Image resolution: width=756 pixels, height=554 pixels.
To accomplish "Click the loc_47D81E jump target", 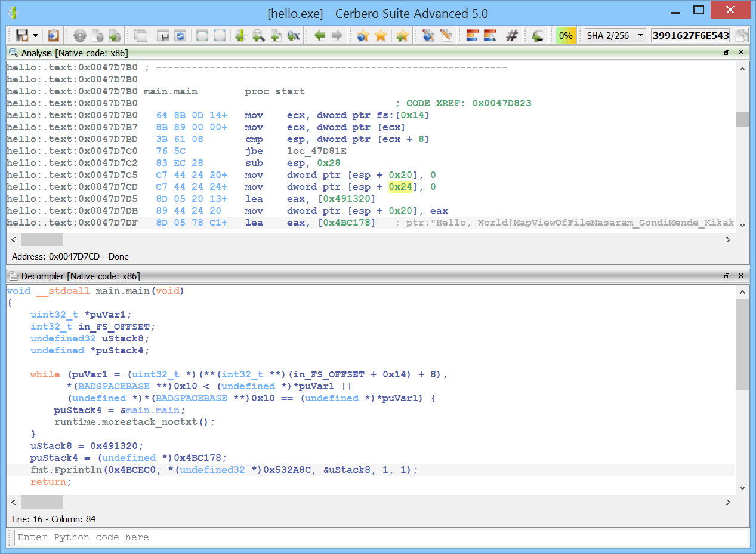I will (x=316, y=151).
